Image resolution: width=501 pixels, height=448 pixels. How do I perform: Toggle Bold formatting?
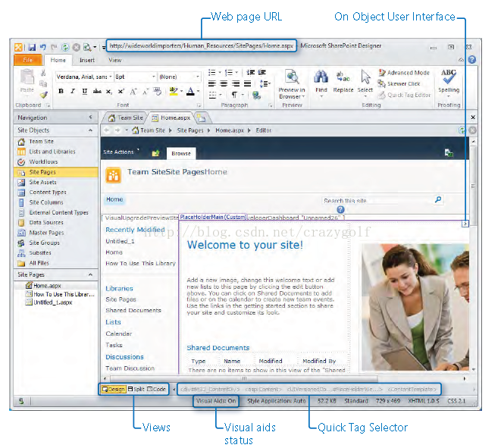pos(61,92)
